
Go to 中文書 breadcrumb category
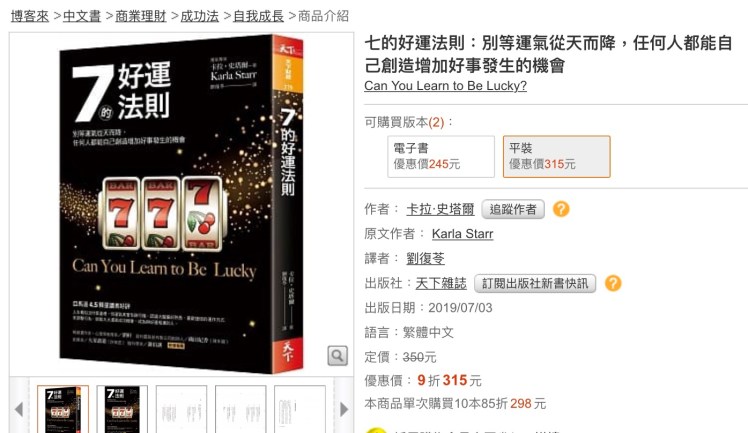pyautogui.click(x=82, y=16)
